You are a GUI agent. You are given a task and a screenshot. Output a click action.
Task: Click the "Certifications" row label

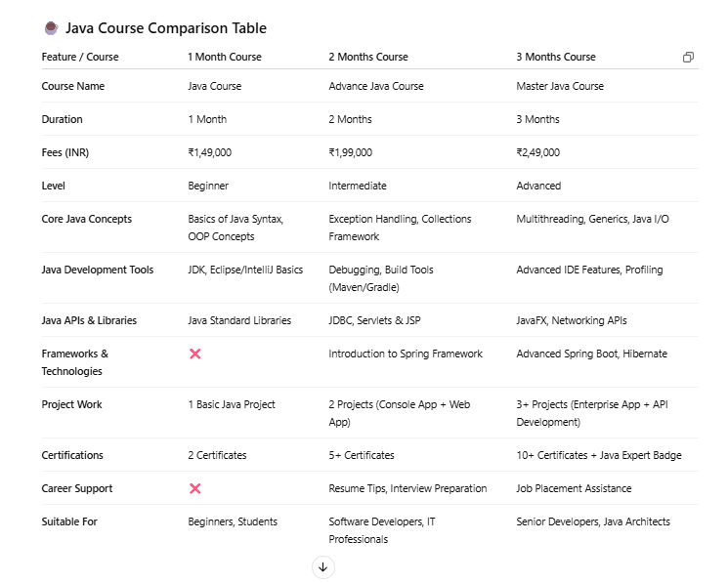coord(72,455)
